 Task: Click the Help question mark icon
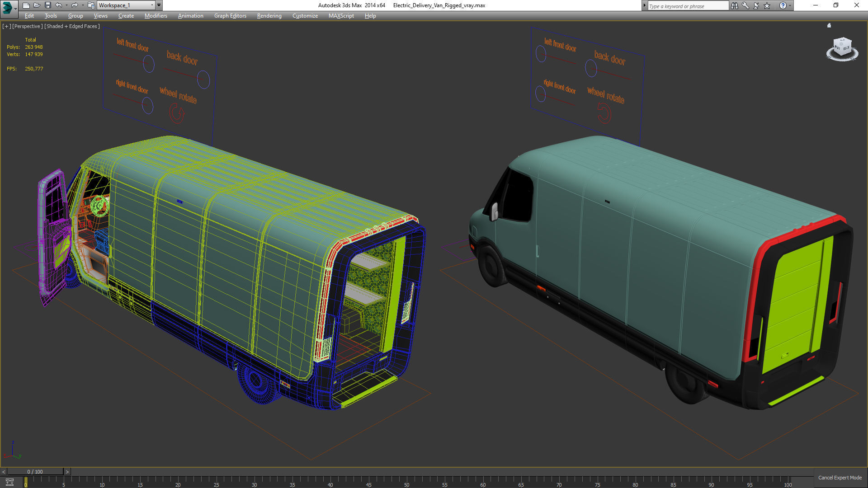tap(783, 5)
